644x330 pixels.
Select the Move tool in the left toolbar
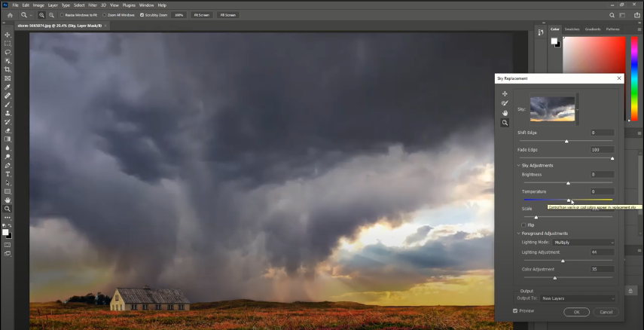pos(8,35)
